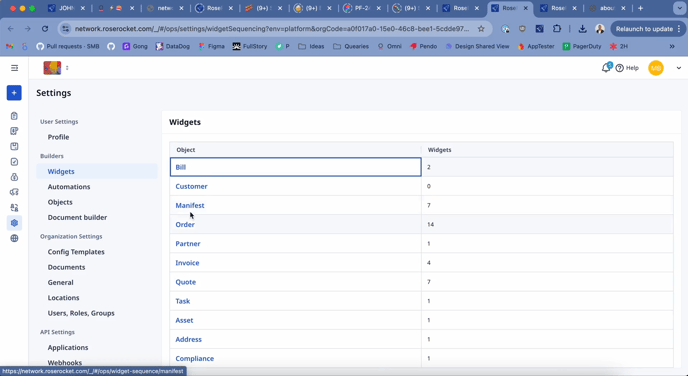This screenshot has width=688, height=376.
Task: Open Automations settings
Action: click(69, 186)
